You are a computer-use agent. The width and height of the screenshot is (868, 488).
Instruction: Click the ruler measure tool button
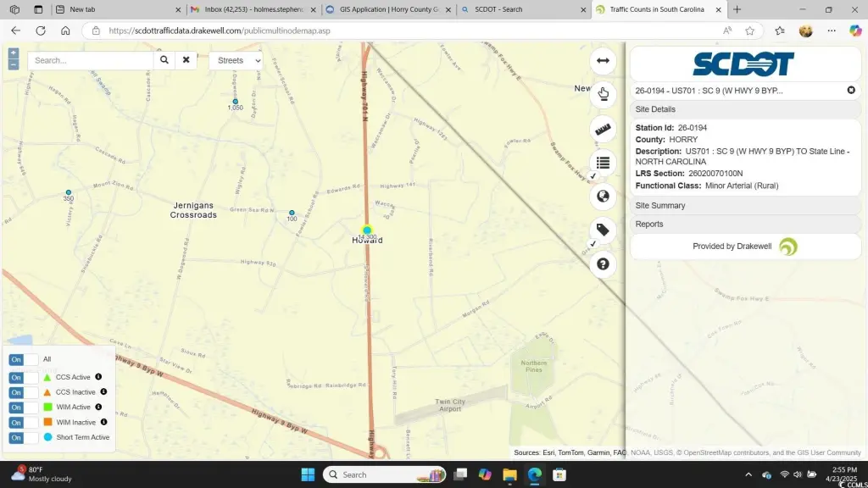click(603, 129)
